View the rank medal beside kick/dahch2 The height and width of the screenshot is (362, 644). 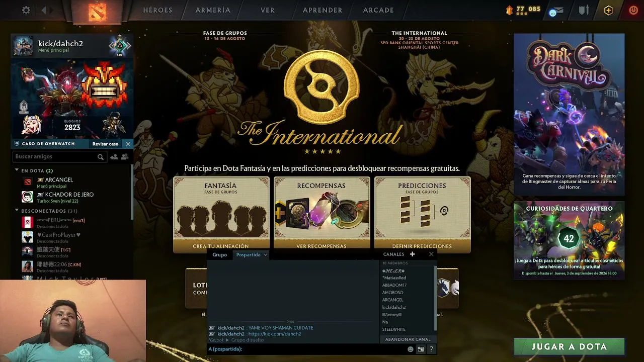(x=120, y=46)
